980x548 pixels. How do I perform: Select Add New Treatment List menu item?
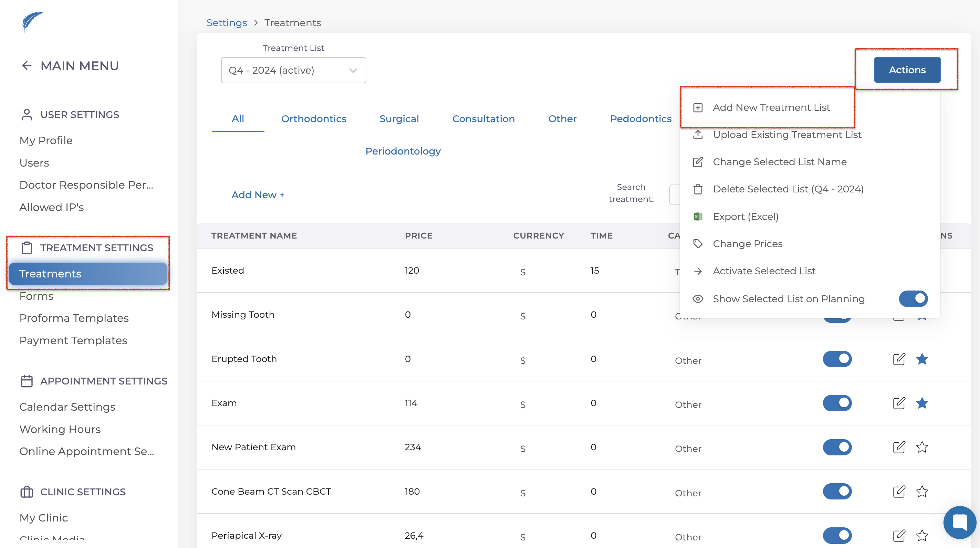point(771,108)
